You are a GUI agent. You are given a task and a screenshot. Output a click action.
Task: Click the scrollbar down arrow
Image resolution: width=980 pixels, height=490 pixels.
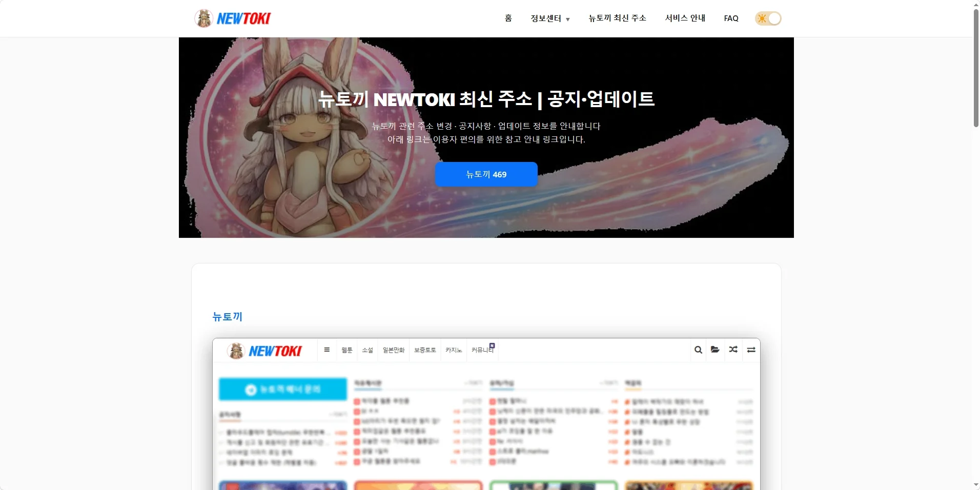(976, 485)
